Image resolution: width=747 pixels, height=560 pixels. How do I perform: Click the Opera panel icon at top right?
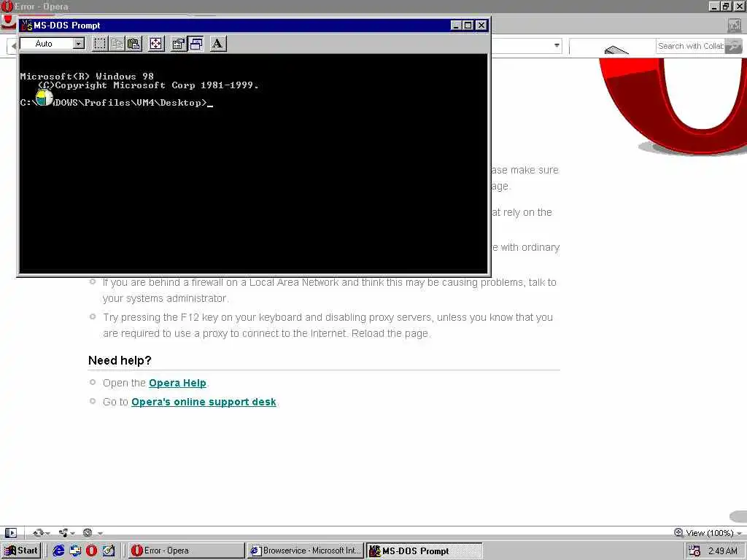734,26
